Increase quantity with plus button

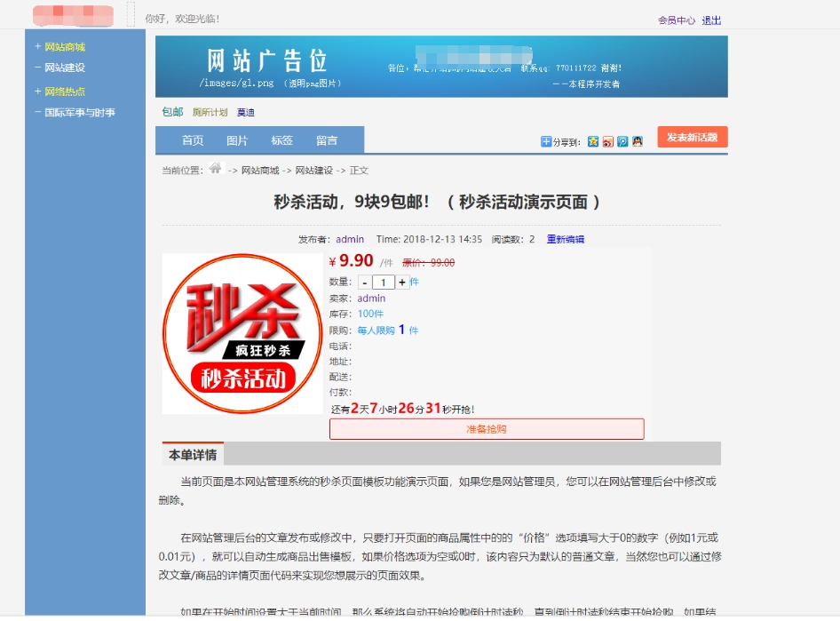point(401,283)
